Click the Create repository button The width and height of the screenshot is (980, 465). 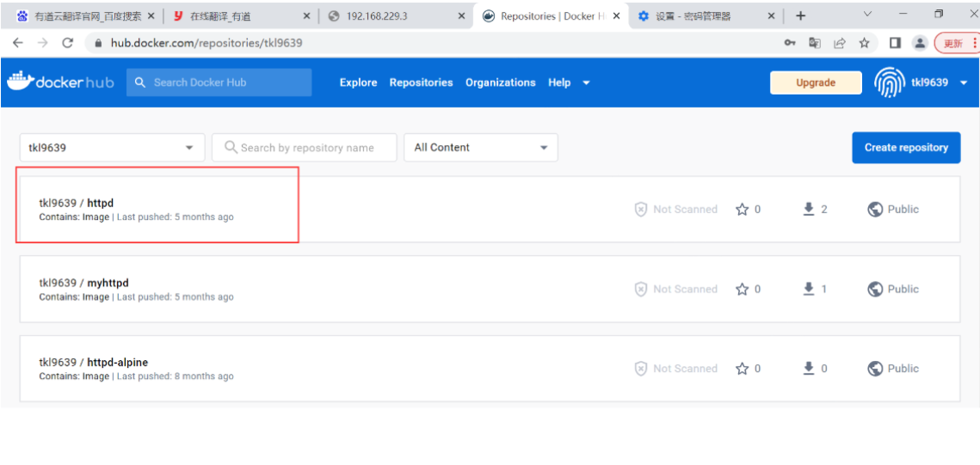click(906, 148)
